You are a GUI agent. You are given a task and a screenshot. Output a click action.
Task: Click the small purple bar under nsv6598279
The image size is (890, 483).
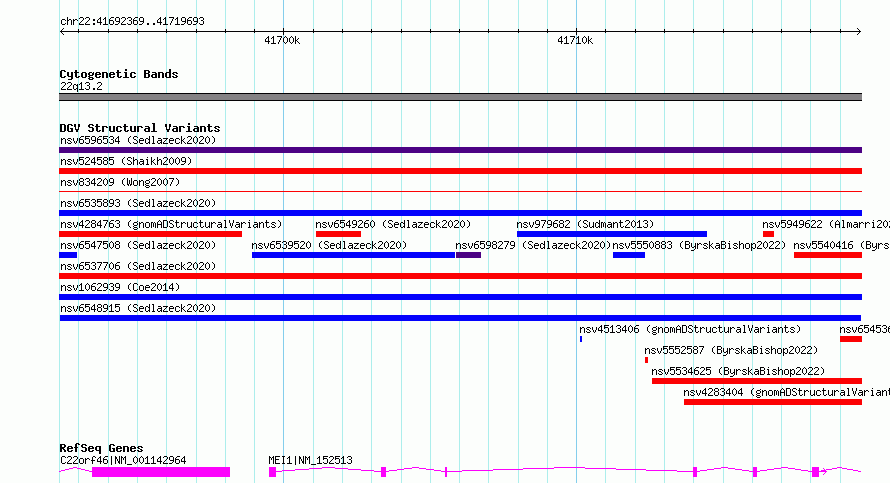[468, 255]
